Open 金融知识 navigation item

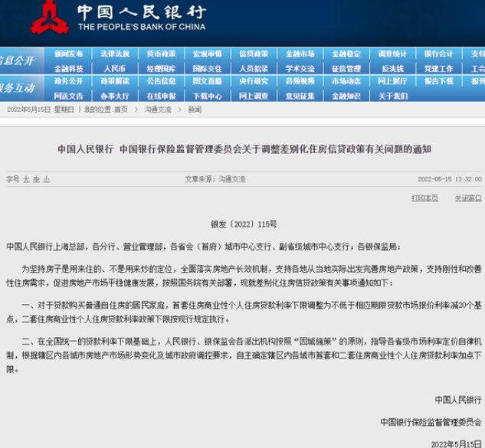tap(346, 96)
